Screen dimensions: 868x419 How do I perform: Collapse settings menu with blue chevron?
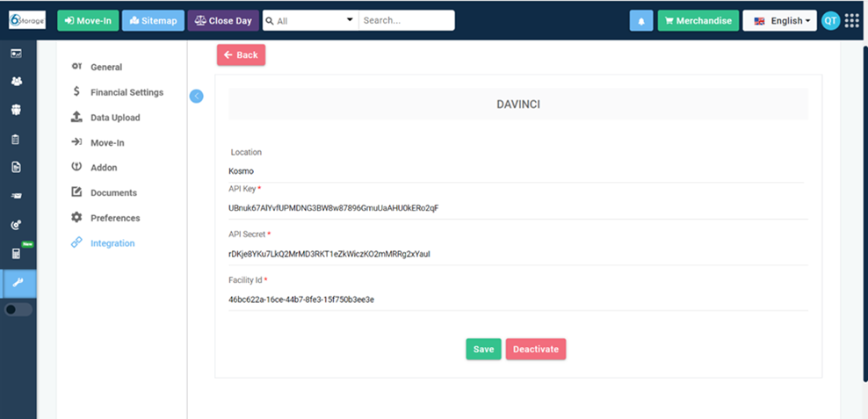pos(197,97)
